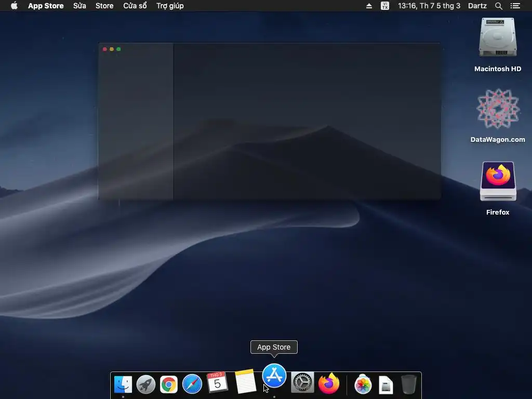
Task: Open Spotlight search magnifier
Action: pos(499,6)
